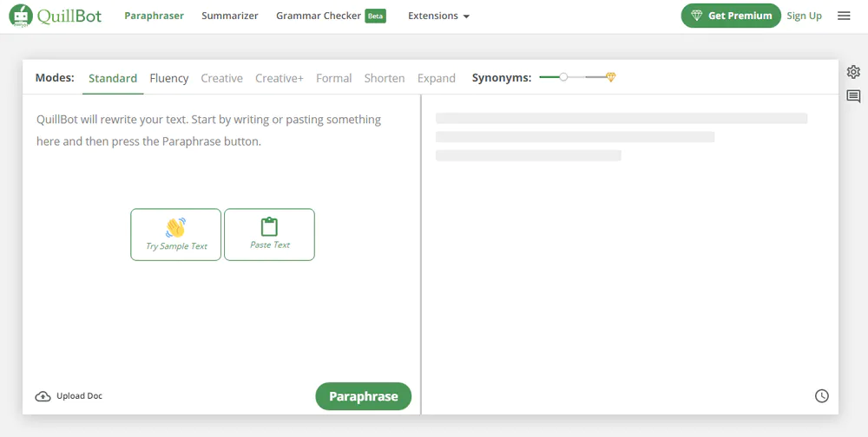Image resolution: width=868 pixels, height=437 pixels.
Task: Click the premium diamond on synonyms slider
Action: (611, 77)
